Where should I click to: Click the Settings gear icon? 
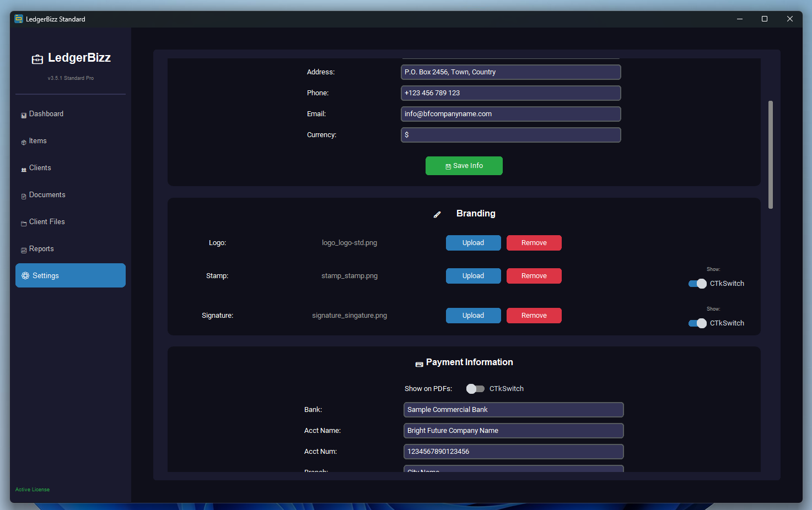[x=25, y=275]
